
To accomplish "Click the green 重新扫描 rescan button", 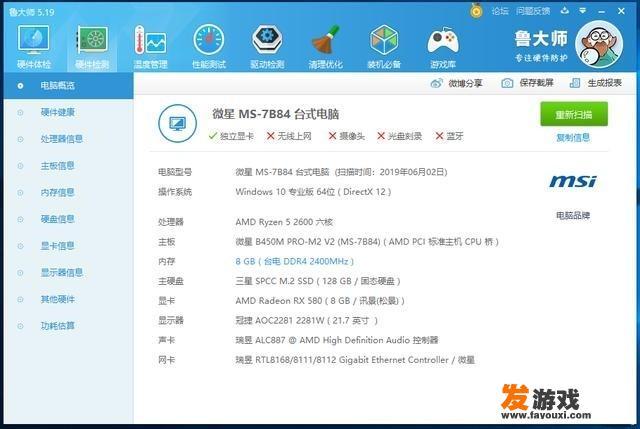I will tap(573, 114).
